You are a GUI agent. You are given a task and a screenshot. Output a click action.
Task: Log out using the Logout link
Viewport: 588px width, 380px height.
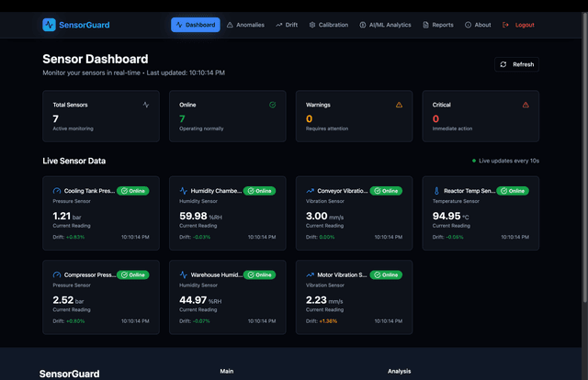pos(518,25)
